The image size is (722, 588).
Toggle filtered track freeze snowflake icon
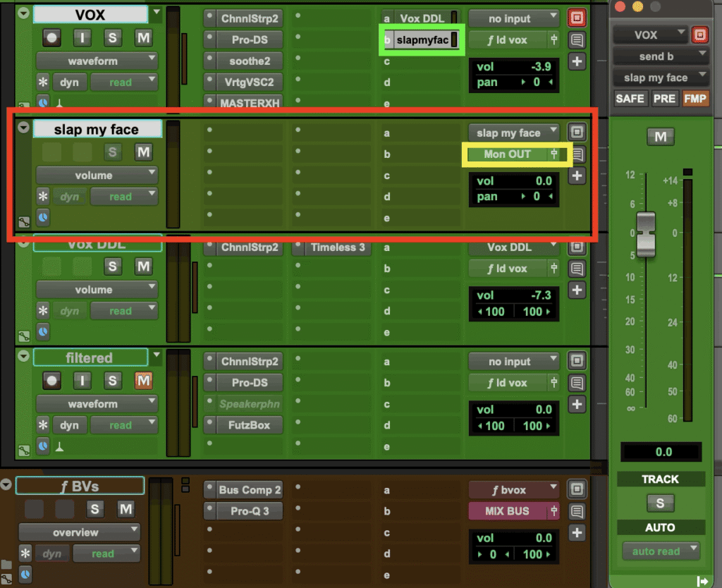click(x=43, y=425)
